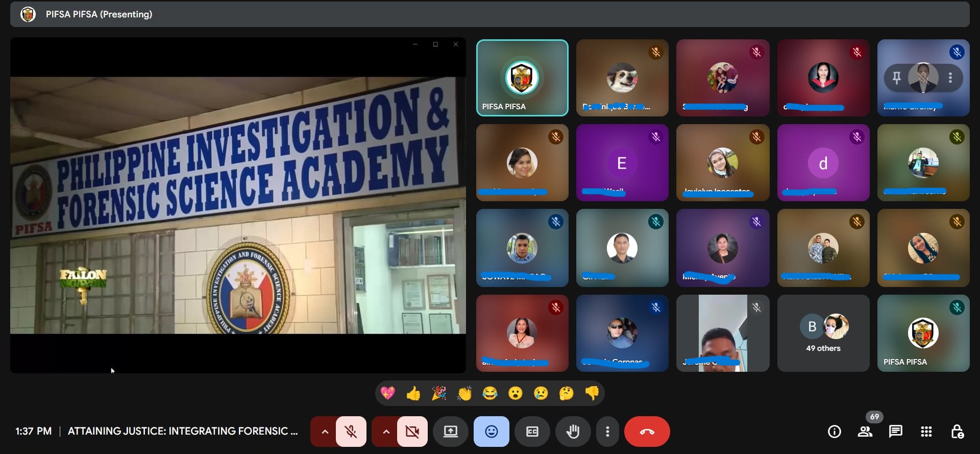Send the laughing face reaction
Image resolution: width=980 pixels, height=454 pixels.
(490, 393)
